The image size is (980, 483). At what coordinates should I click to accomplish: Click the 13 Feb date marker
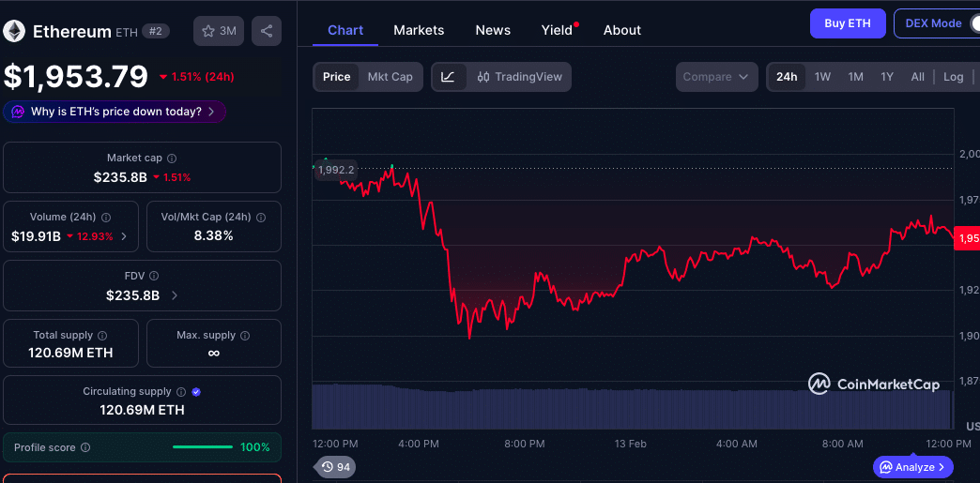[x=629, y=444]
